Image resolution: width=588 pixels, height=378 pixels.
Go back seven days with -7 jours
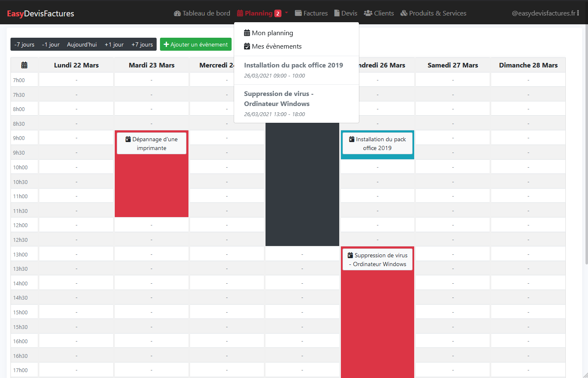coord(24,44)
